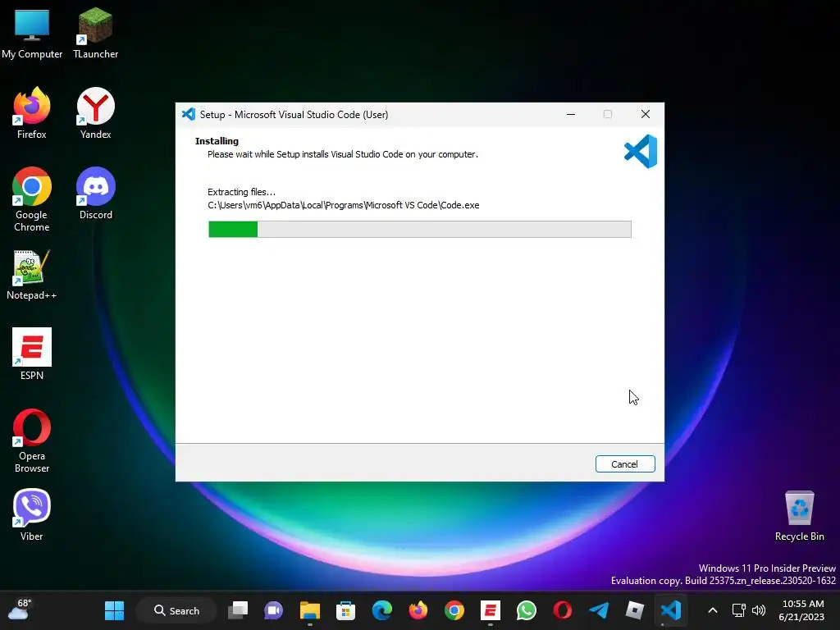The width and height of the screenshot is (840, 630).
Task: Open WhatsApp from the taskbar
Action: coord(526,610)
